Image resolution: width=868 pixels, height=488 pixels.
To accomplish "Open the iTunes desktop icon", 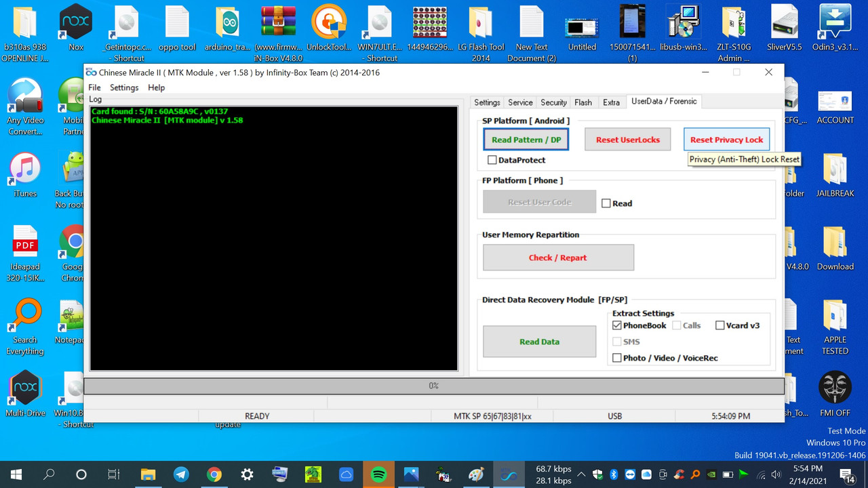I will click(25, 175).
